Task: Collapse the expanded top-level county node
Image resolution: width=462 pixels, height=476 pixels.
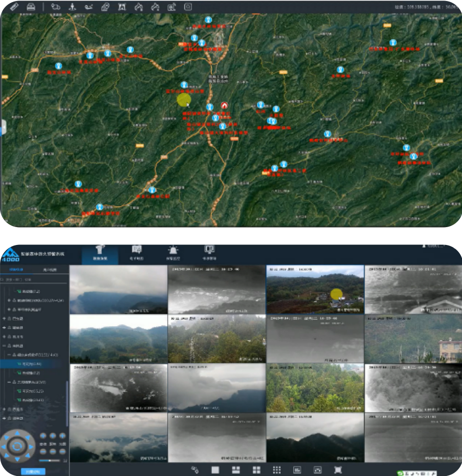Action: (5, 346)
